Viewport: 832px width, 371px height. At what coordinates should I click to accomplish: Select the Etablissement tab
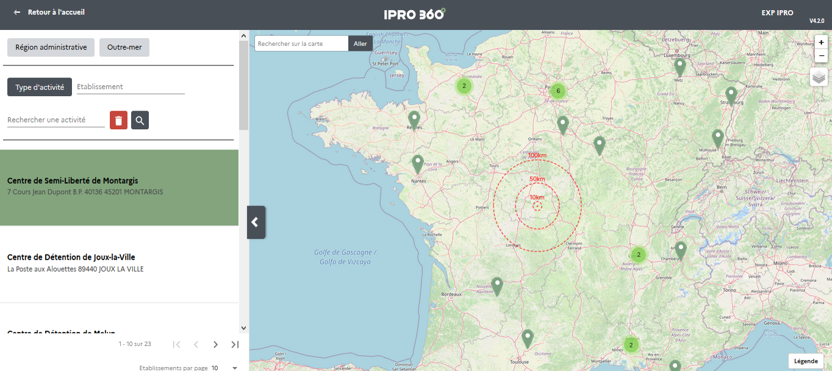click(131, 87)
